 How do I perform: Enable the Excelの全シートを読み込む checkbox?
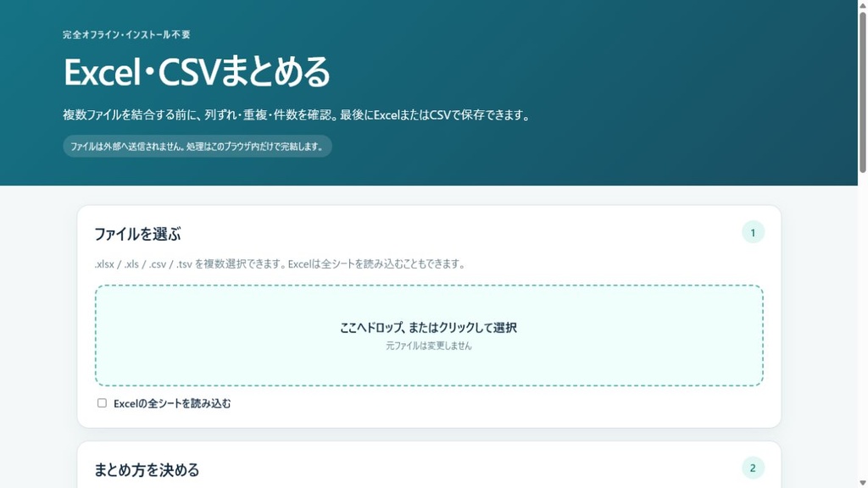click(x=102, y=402)
